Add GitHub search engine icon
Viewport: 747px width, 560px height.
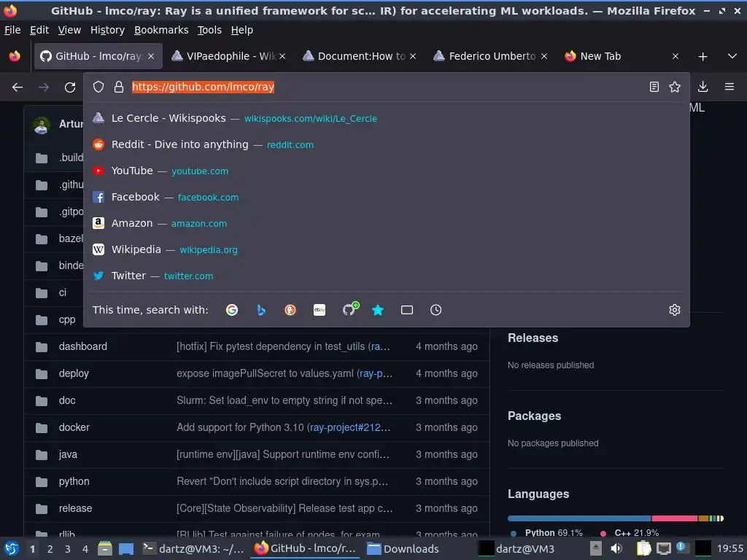tap(349, 309)
